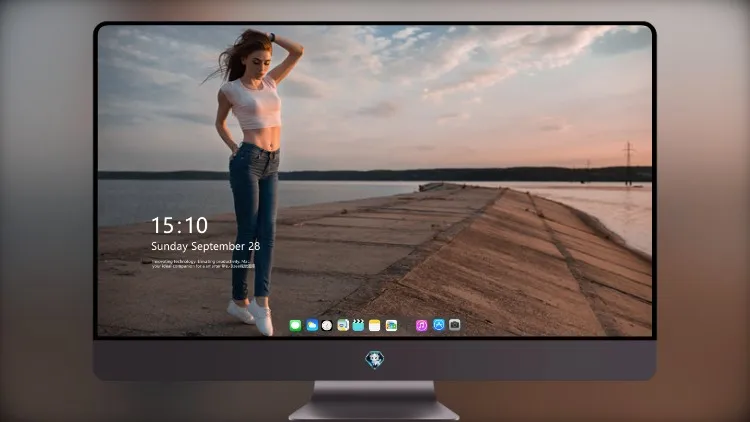Open the Photos gallery icon in dock
This screenshot has height=422, width=750.
pos(391,326)
